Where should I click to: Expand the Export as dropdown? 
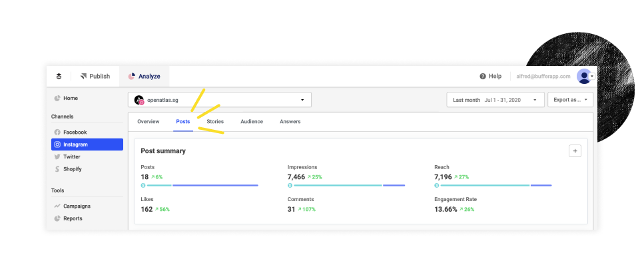[x=569, y=100]
